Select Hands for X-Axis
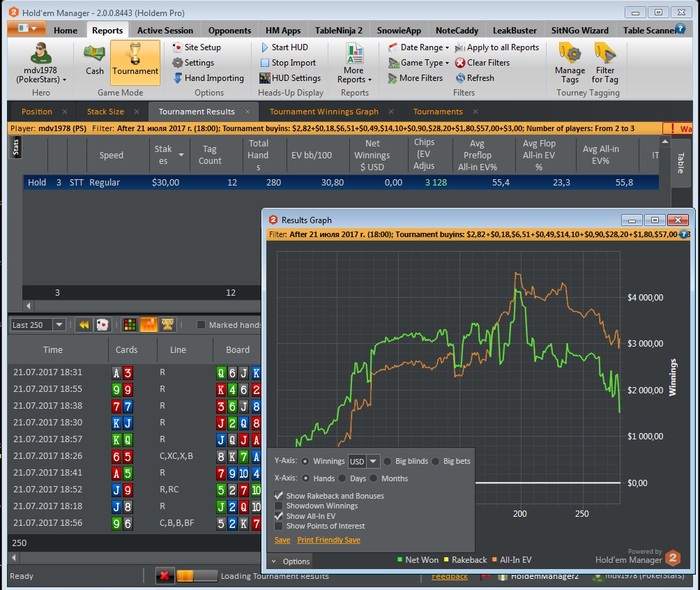The height and width of the screenshot is (590, 700). tap(306, 478)
